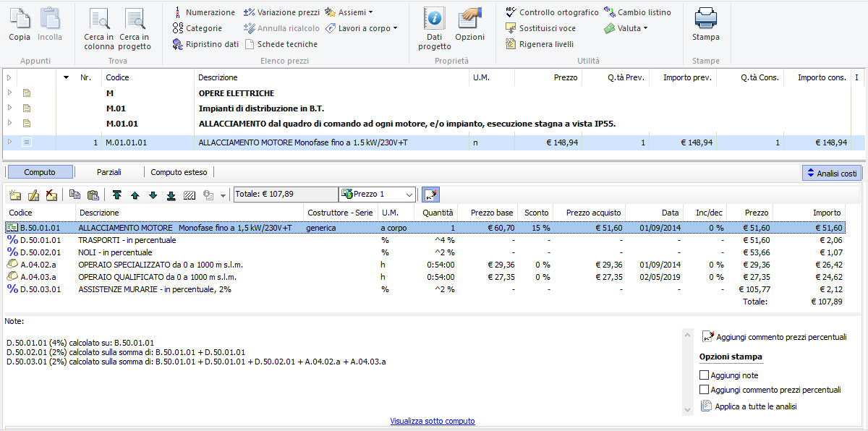Run Controllo ortografico spell check
The image size is (868, 431).
click(x=552, y=12)
